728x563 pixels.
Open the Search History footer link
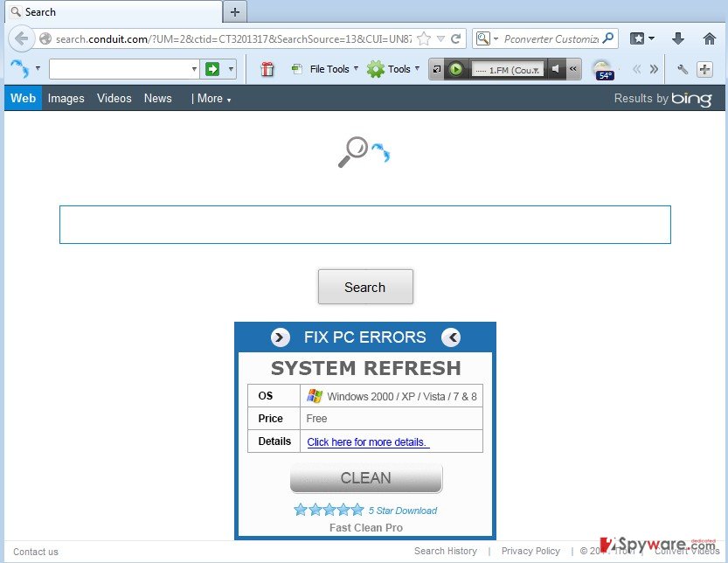(445, 551)
